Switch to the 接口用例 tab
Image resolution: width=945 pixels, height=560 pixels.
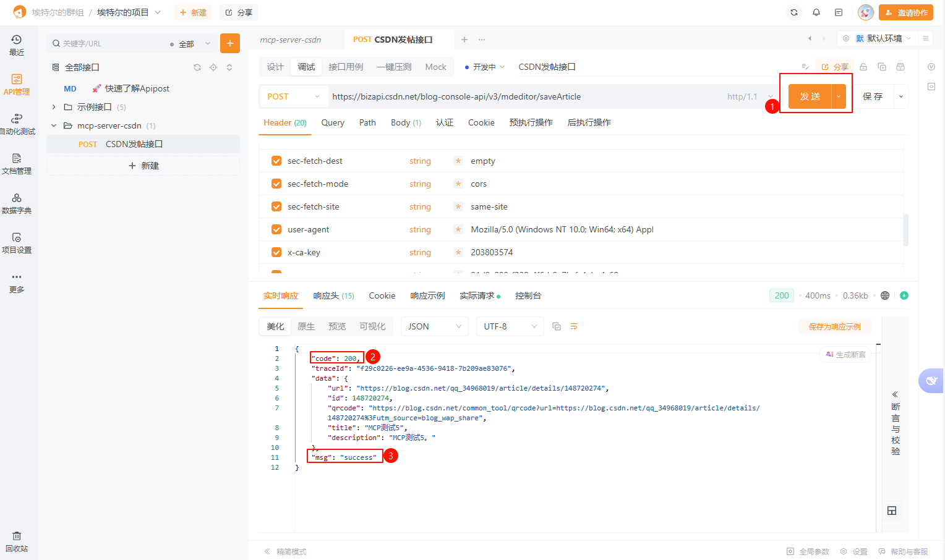(x=346, y=67)
